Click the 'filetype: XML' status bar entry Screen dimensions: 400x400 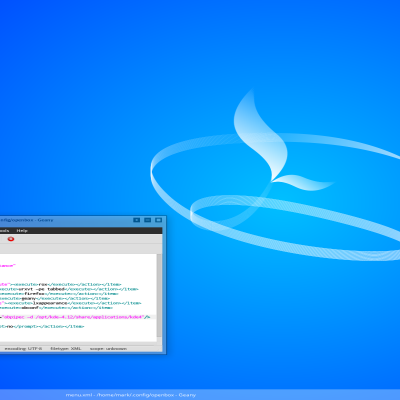click(x=66, y=349)
